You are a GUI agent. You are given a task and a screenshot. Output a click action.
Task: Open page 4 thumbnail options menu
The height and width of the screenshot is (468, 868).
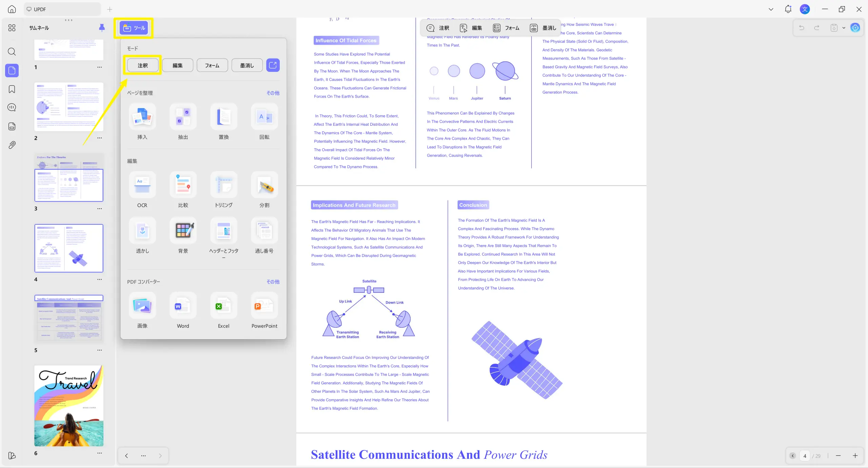[99, 280]
